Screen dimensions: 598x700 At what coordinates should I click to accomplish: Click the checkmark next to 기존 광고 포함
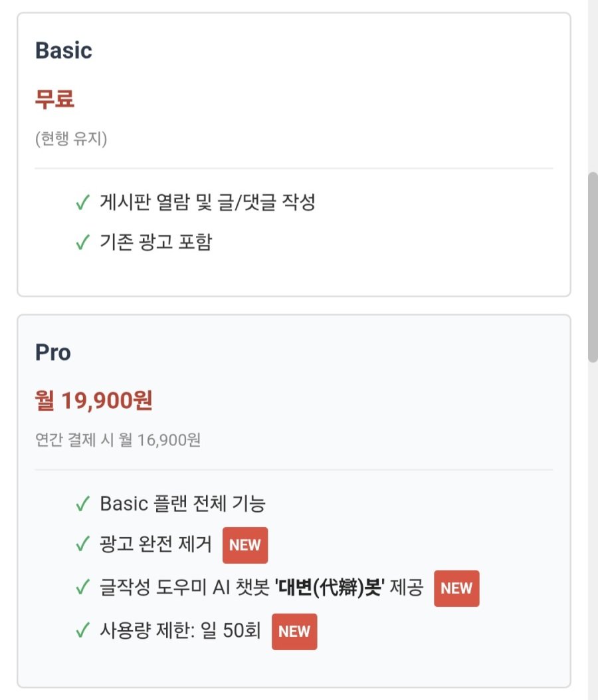tap(82, 243)
